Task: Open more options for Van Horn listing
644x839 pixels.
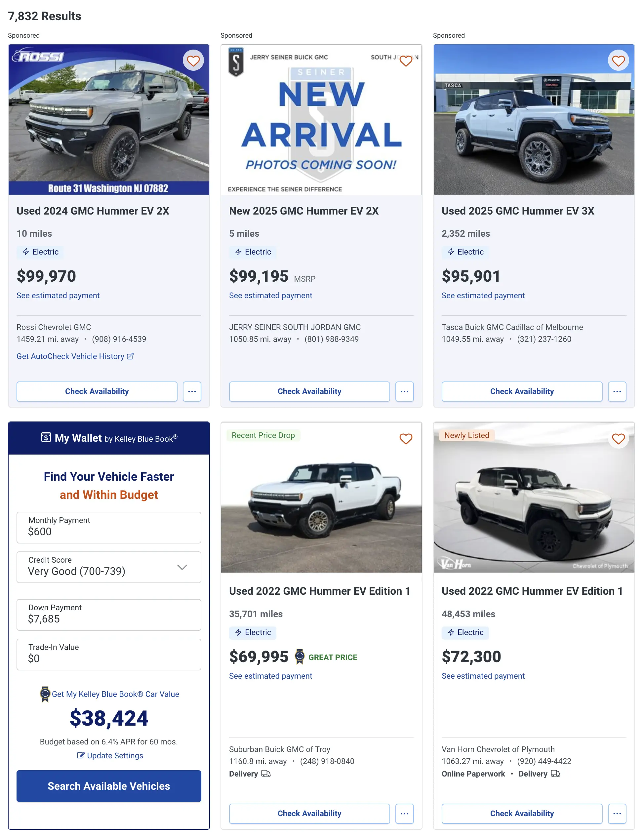Action: [x=617, y=813]
